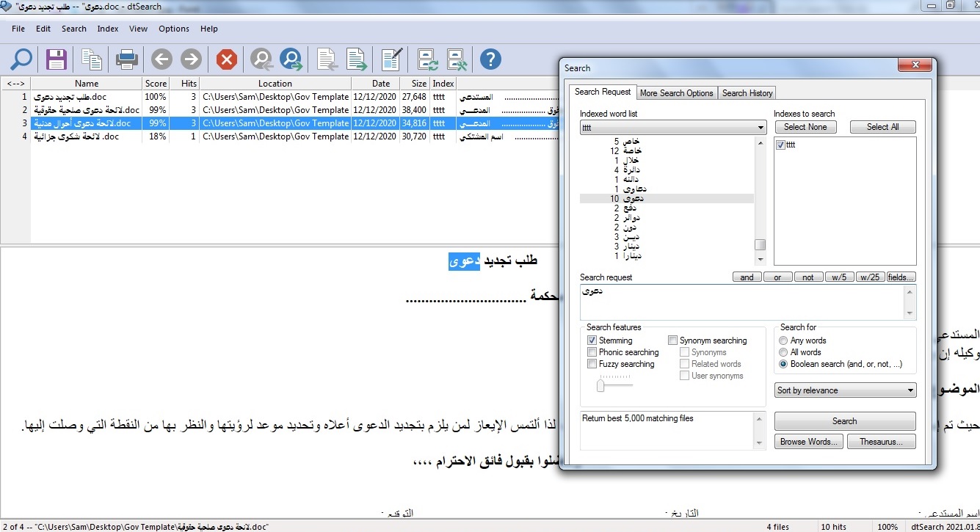
Task: Enable Phonic searching
Action: [592, 352]
